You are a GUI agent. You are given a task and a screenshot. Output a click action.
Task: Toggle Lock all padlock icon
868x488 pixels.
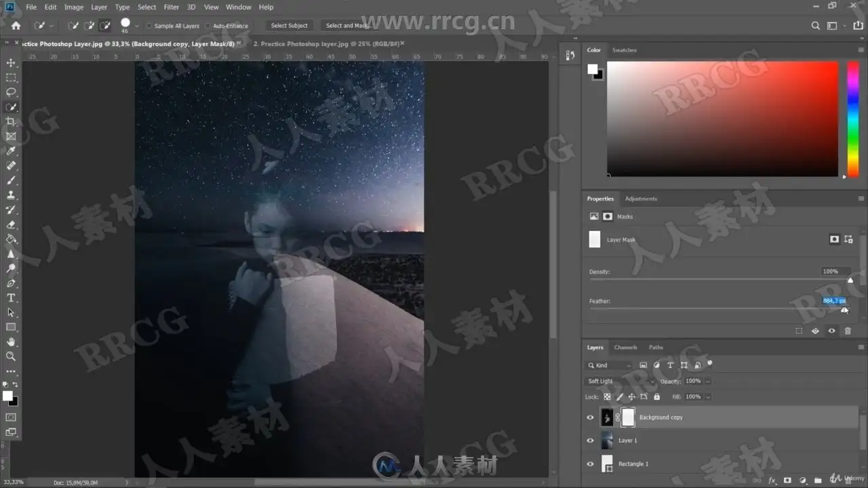656,396
